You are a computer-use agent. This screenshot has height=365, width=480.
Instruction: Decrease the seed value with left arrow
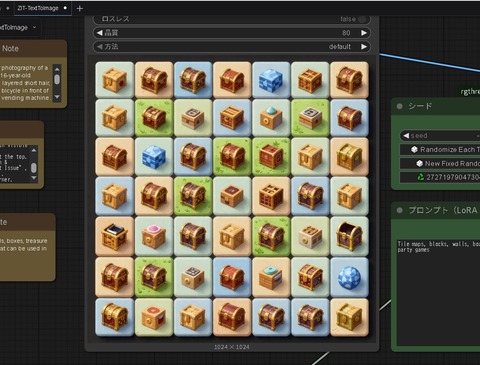pos(406,136)
